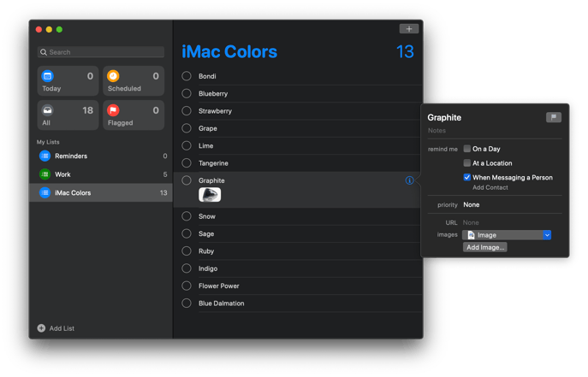Click the Grape reminder text
Screen dimensions: 588x377
coord(208,128)
